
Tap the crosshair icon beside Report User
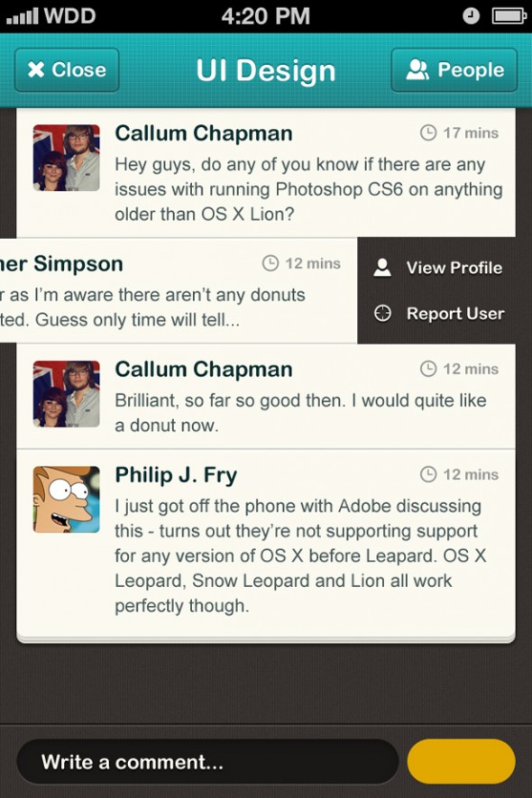pos(382,314)
